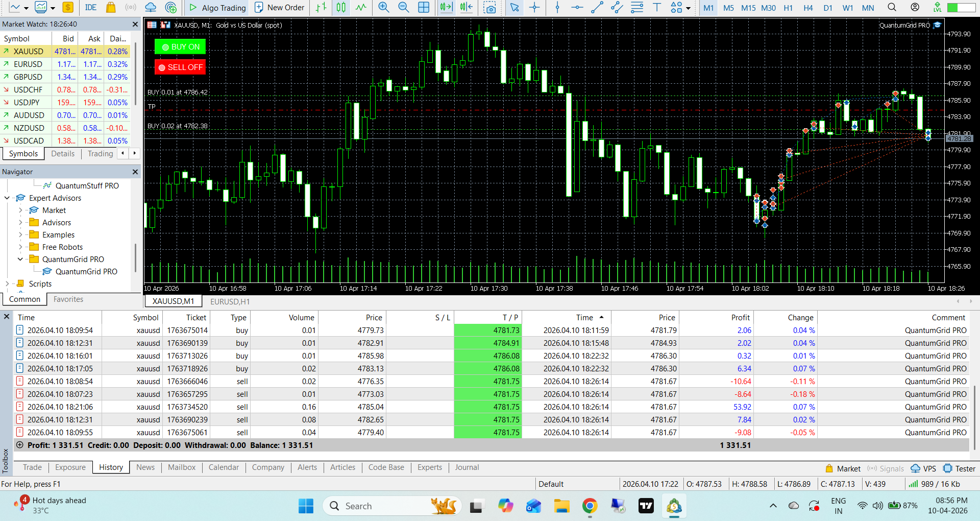Open the Tester button in Toolbox
980x521 pixels.
[960, 468]
